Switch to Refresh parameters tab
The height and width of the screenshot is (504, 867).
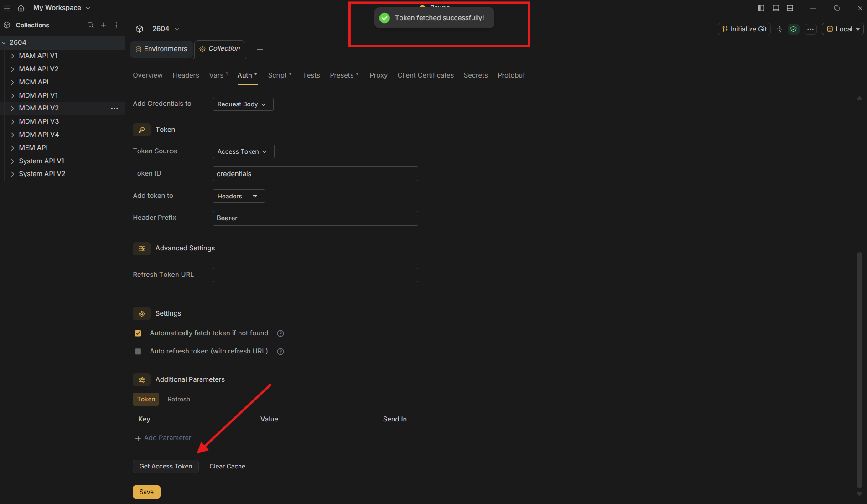point(179,400)
